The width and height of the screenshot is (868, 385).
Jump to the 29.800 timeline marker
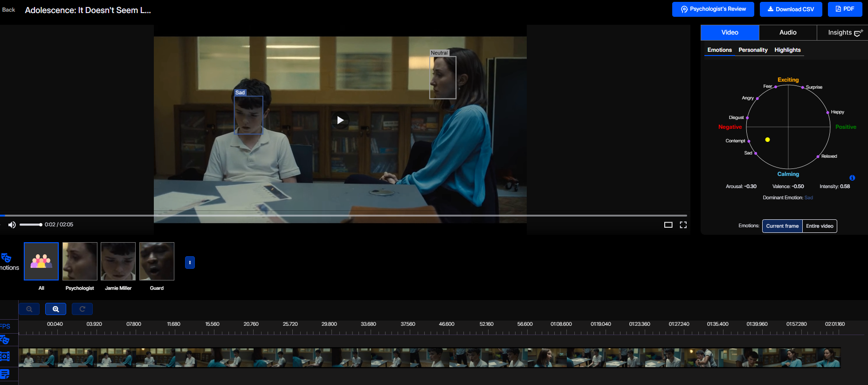click(329, 324)
